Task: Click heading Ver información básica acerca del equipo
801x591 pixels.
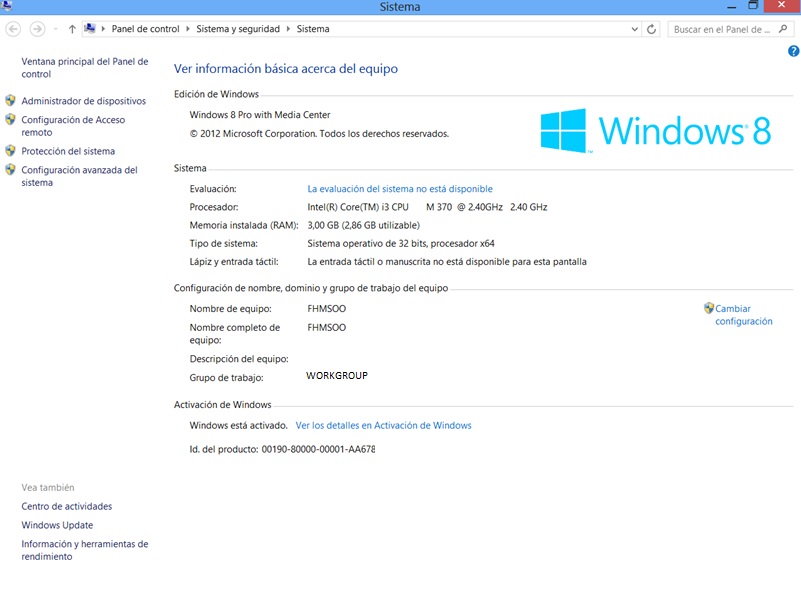Action: 286,68
